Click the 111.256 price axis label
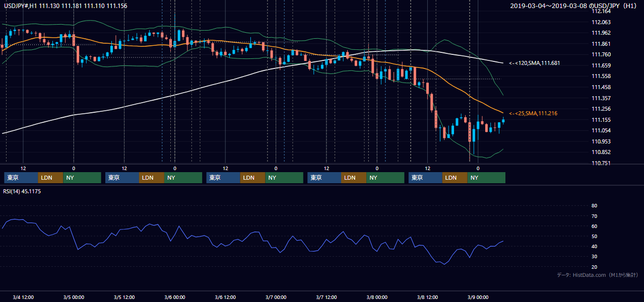The width and height of the screenshot is (644, 302). coord(601,109)
